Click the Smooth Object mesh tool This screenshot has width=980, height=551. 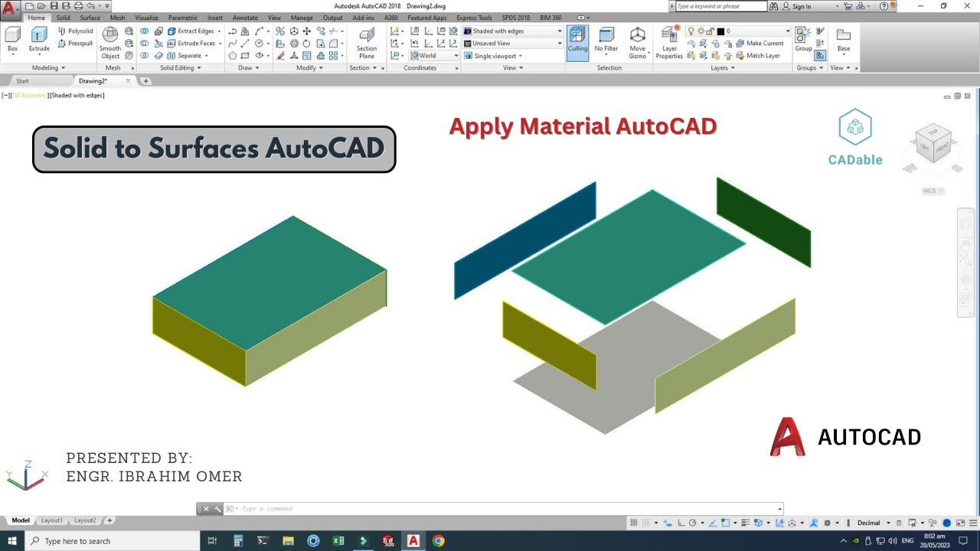pyautogui.click(x=110, y=43)
